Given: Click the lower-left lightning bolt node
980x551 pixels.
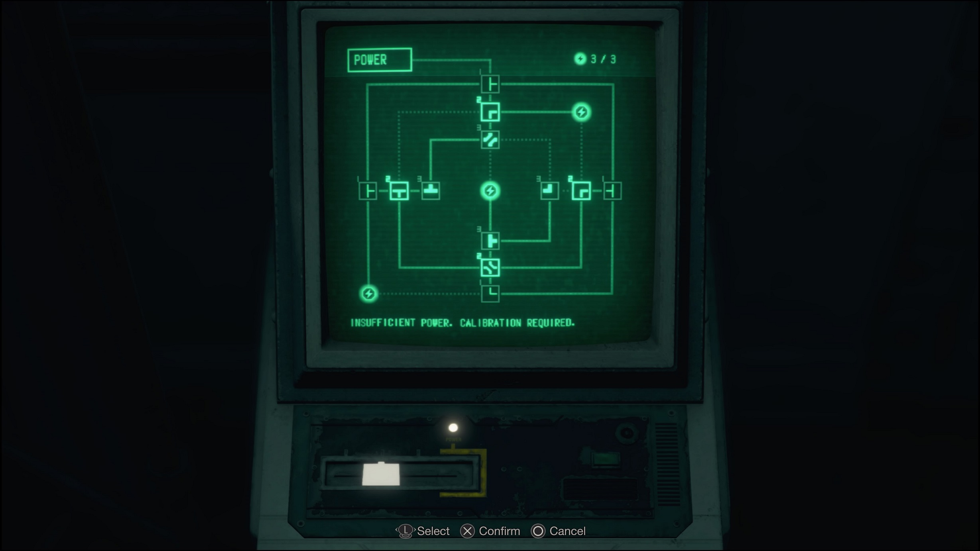Looking at the screenshot, I should point(369,293).
